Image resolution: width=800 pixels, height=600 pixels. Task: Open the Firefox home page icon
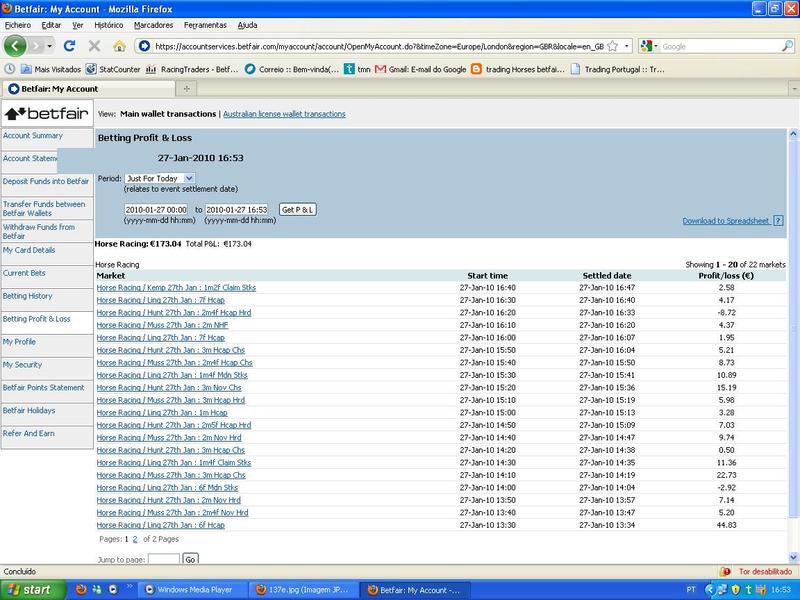[119, 46]
